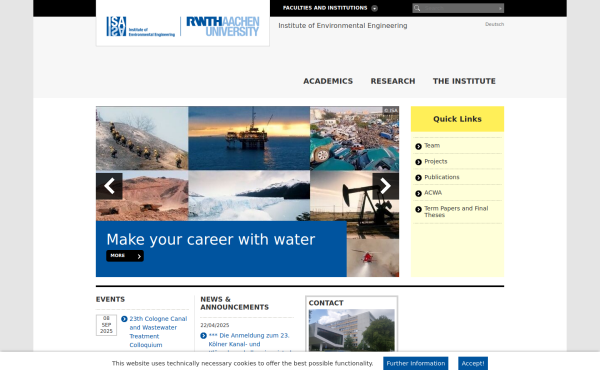Click the 'Make your career with water' headline
The image size is (600, 375).
click(211, 240)
